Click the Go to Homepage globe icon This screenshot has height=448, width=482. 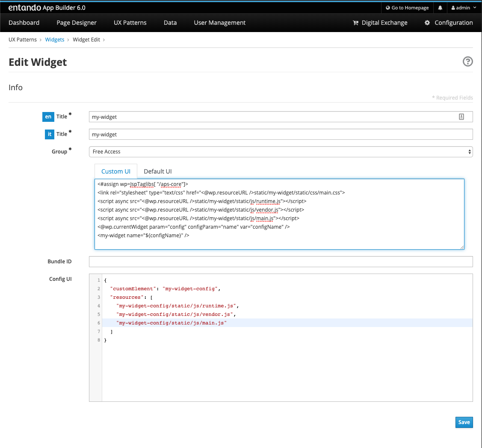tap(387, 8)
